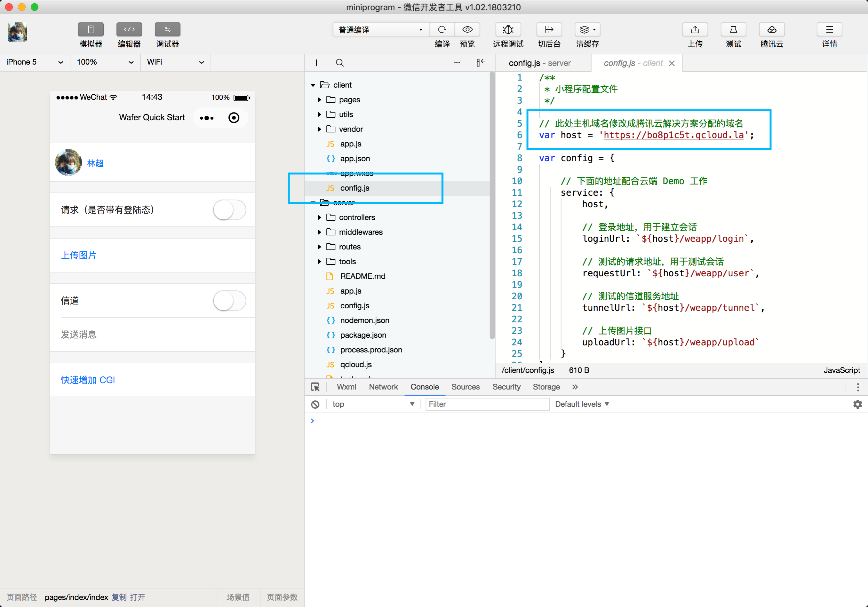The width and height of the screenshot is (868, 607).
Task: Select the config.js - server tab
Action: (539, 63)
